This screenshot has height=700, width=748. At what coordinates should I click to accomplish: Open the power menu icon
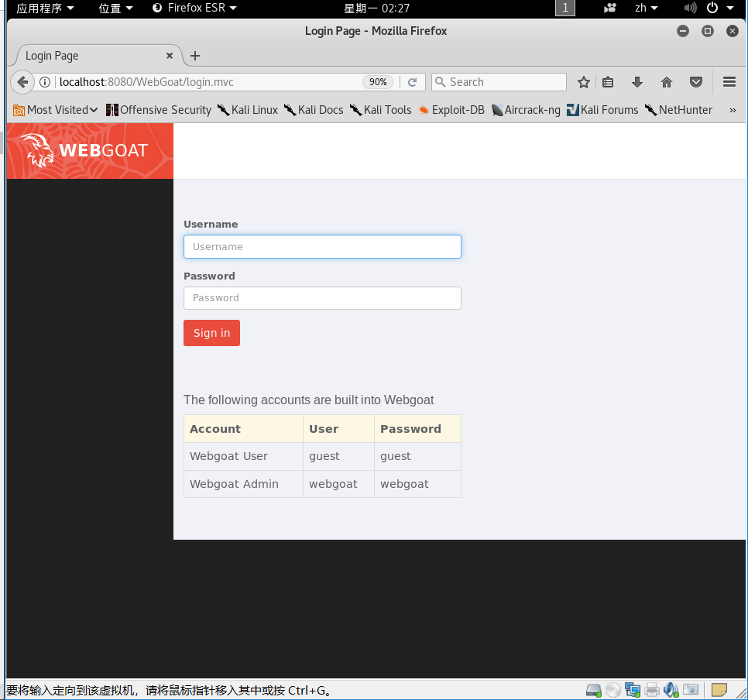(712, 8)
